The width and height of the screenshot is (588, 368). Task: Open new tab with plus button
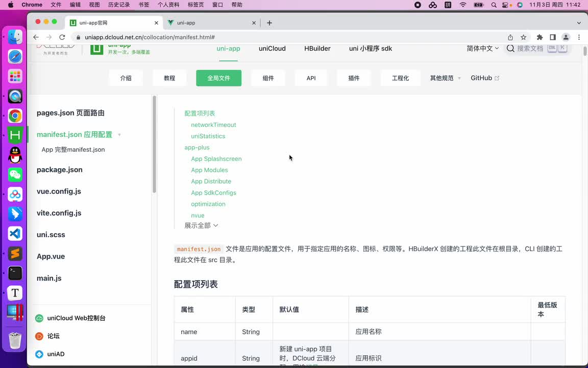click(269, 23)
